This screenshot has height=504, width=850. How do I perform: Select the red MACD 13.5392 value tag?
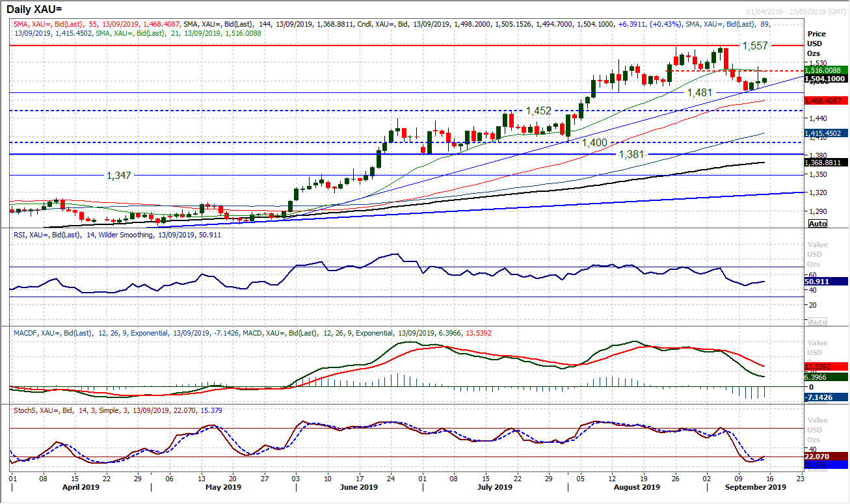827,366
